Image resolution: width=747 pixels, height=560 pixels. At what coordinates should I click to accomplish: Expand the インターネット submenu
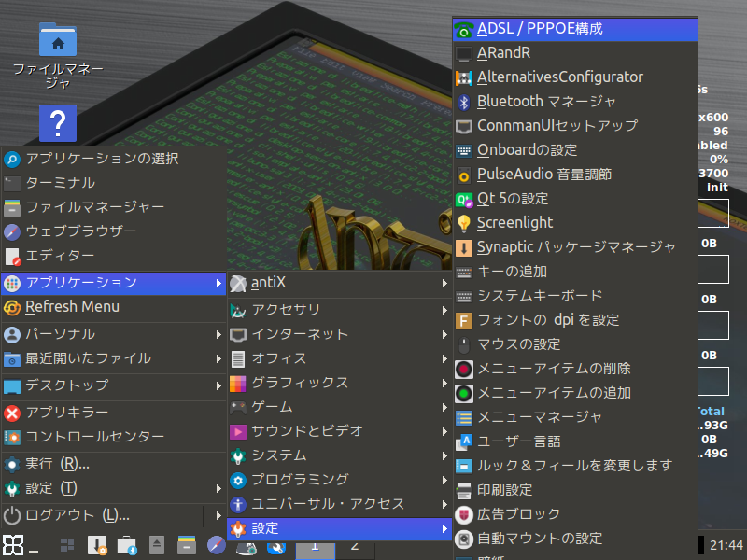[x=340, y=334]
